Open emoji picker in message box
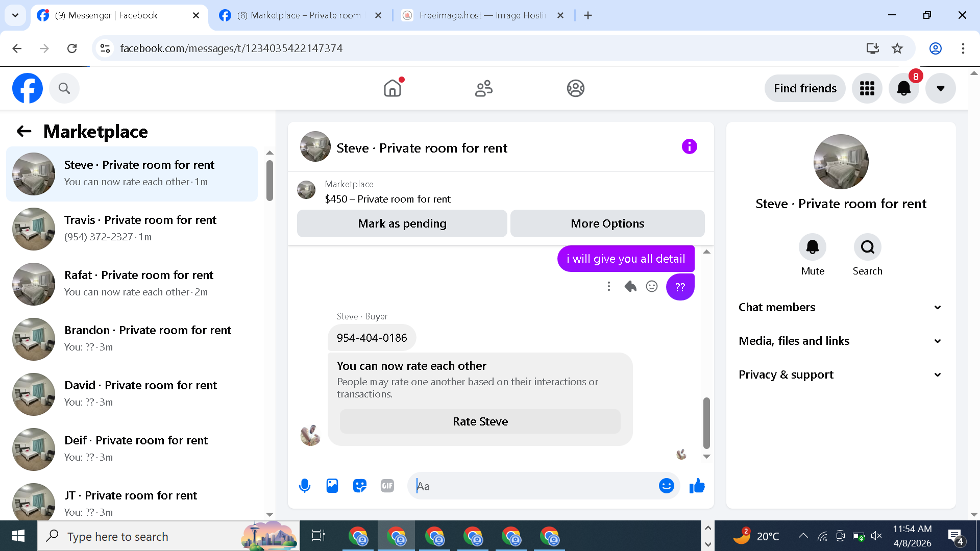Viewport: 980px width, 551px height. pos(666,486)
